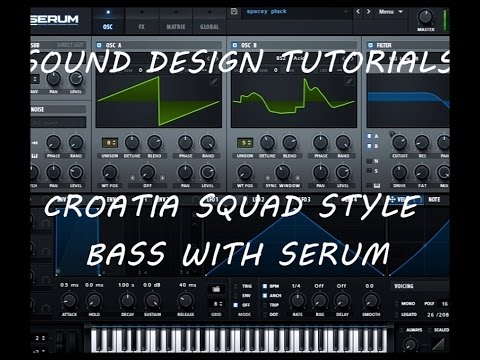Click the filter Cutoff knob
480x360 pixels.
pyautogui.click(x=399, y=143)
